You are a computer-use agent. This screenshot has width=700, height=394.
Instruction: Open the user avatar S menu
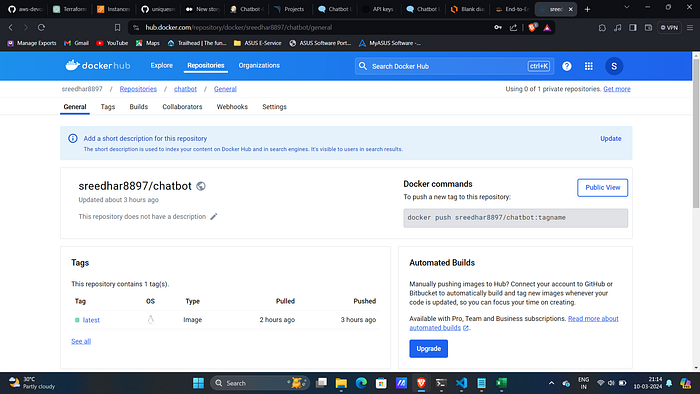click(614, 66)
